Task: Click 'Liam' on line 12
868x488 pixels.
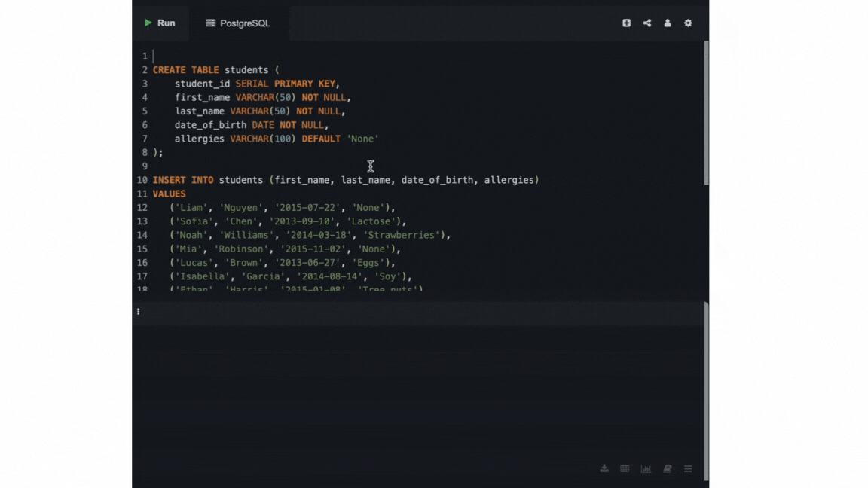Action: coord(191,208)
